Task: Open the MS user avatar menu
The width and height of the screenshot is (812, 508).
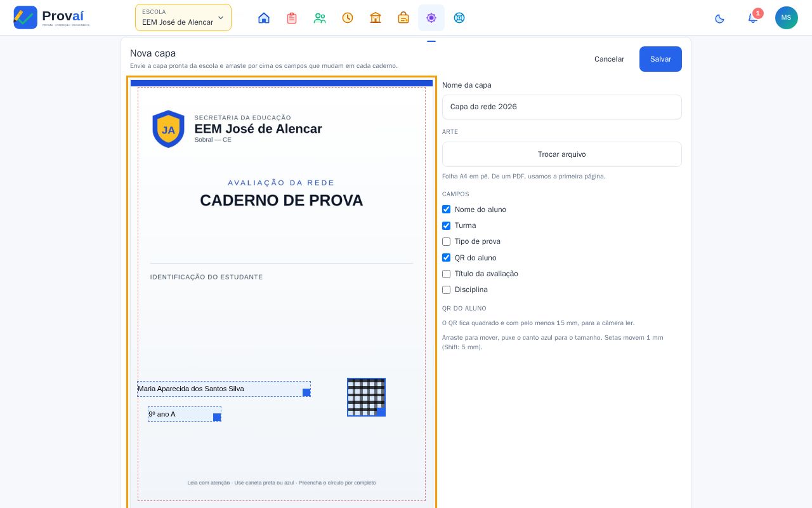Action: (787, 18)
